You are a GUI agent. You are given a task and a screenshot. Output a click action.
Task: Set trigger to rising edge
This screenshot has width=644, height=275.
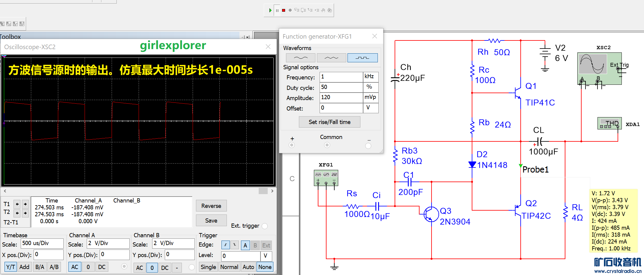tap(225, 245)
